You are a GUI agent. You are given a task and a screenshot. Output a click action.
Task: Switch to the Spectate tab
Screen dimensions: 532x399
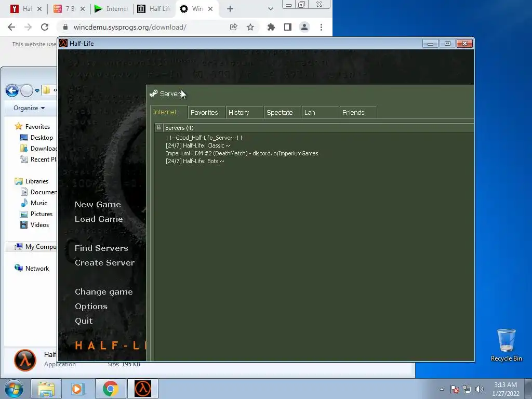[x=282, y=113]
